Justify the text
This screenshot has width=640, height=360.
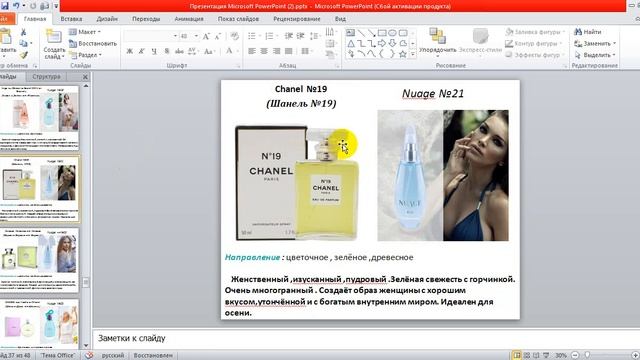point(289,51)
